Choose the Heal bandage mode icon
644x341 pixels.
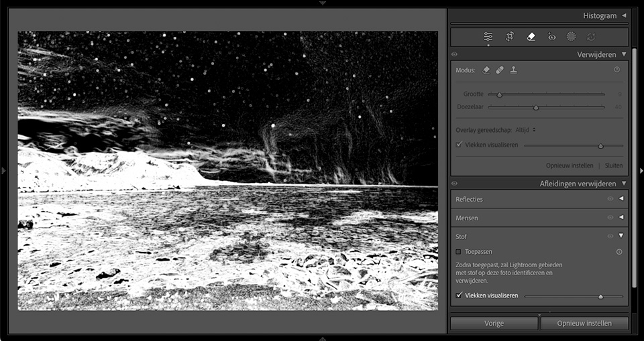point(500,70)
